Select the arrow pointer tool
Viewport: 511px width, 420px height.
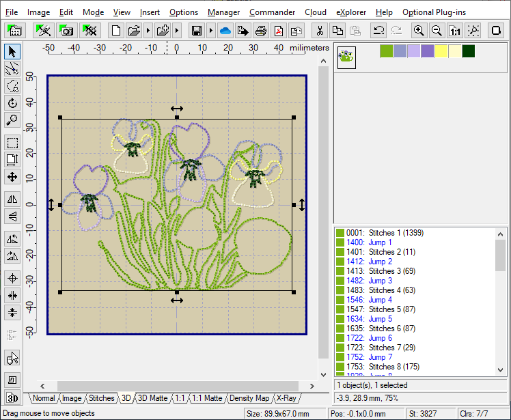click(12, 51)
